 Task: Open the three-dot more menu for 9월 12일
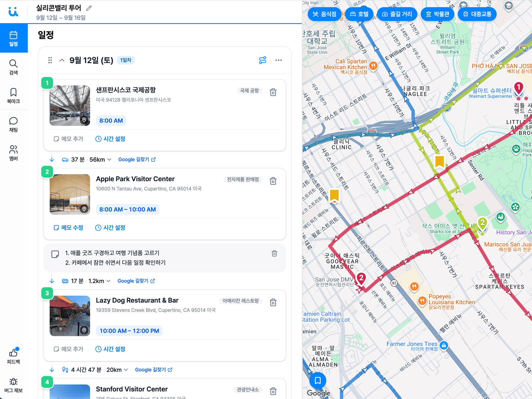278,60
